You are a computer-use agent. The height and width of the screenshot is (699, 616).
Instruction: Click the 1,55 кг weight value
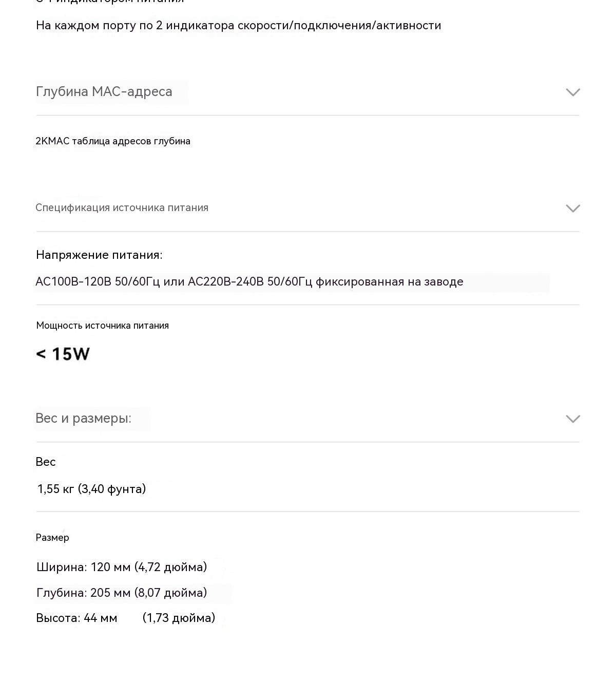[x=92, y=489]
